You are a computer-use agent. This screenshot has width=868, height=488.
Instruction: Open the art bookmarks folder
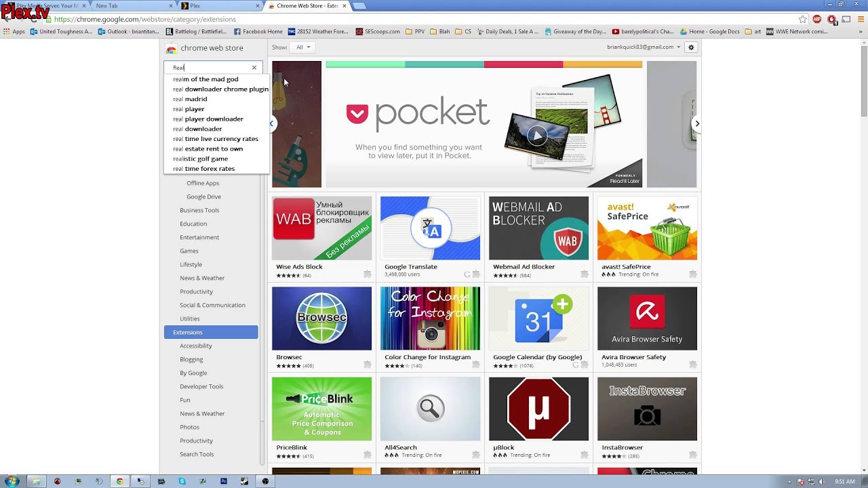pyautogui.click(x=753, y=31)
